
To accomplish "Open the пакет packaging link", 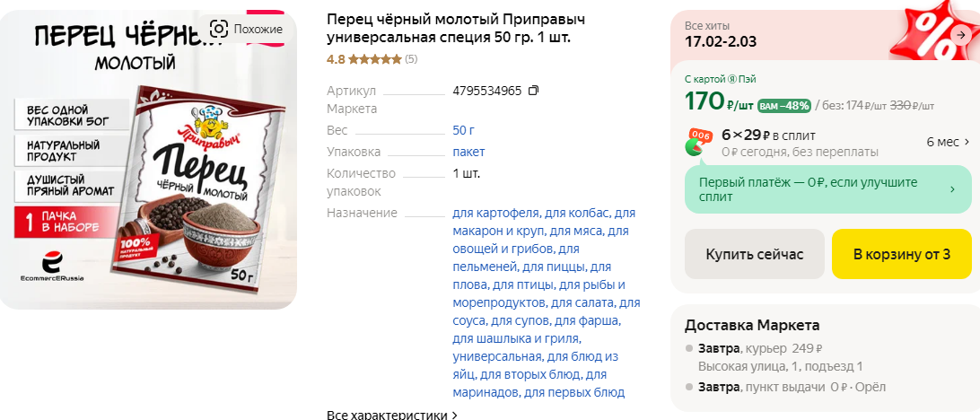I will [468, 152].
